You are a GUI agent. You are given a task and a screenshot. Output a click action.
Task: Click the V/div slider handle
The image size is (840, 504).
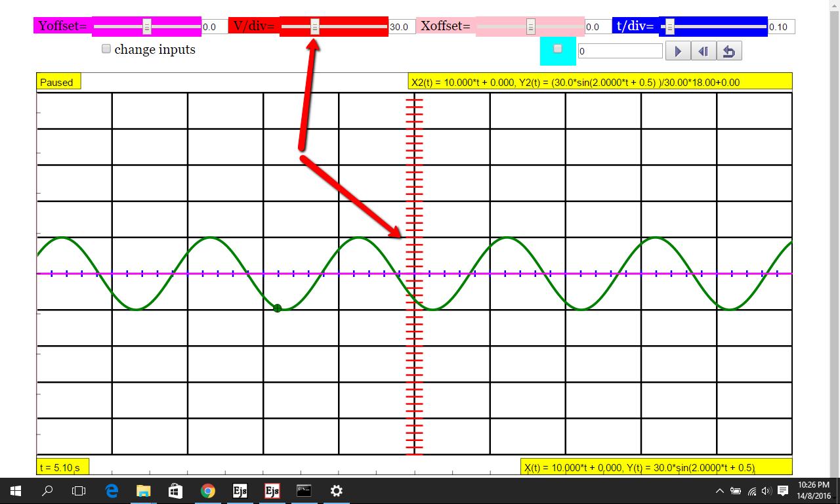coord(315,27)
